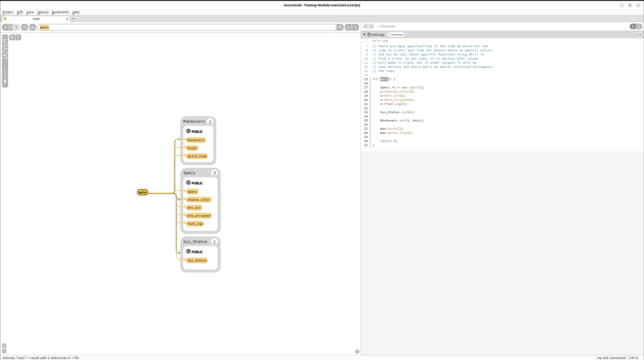The image size is (644, 360).
Task: Navigate back in history with the back arrow
Action: pos(6,27)
